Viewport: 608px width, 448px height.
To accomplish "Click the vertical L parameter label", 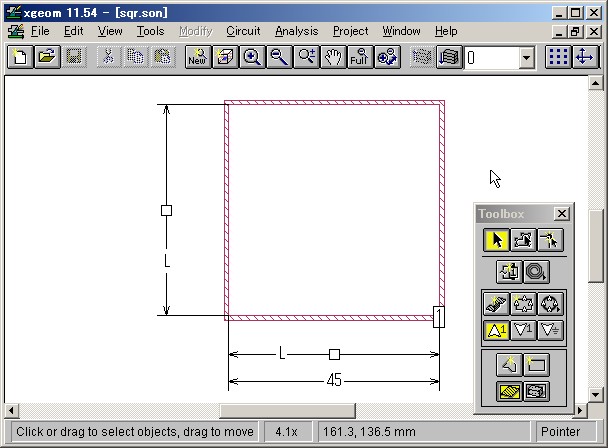I will pyautogui.click(x=167, y=261).
